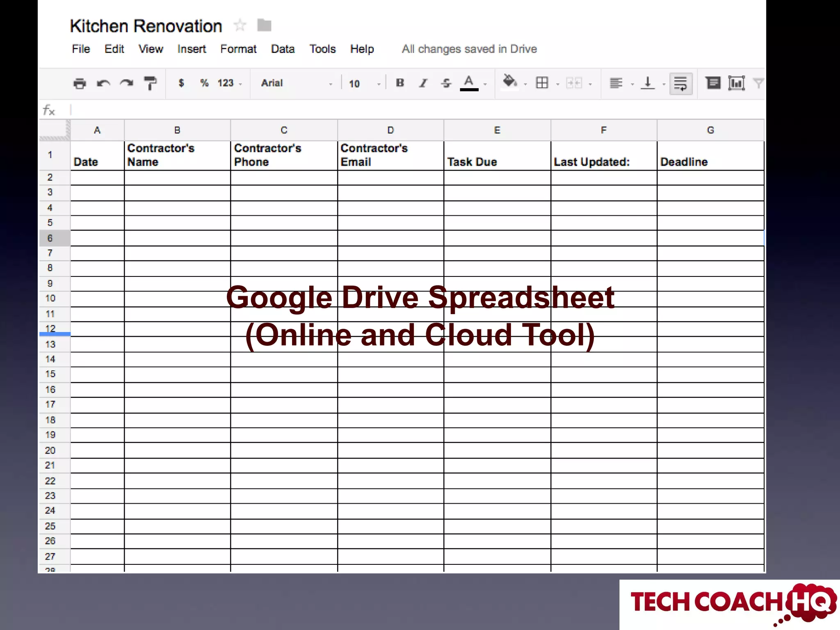Viewport: 840px width, 630px height.
Task: Open the Arial font dropdown
Action: point(297,83)
